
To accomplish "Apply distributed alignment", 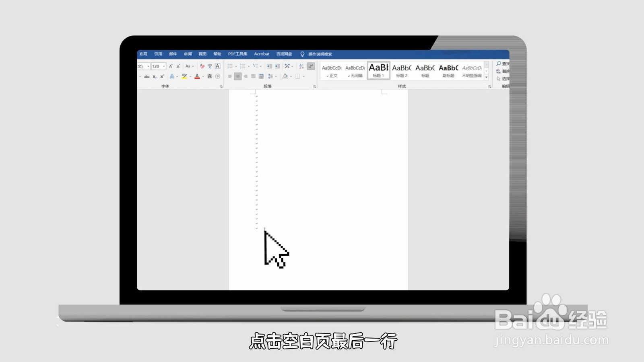I will [261, 76].
